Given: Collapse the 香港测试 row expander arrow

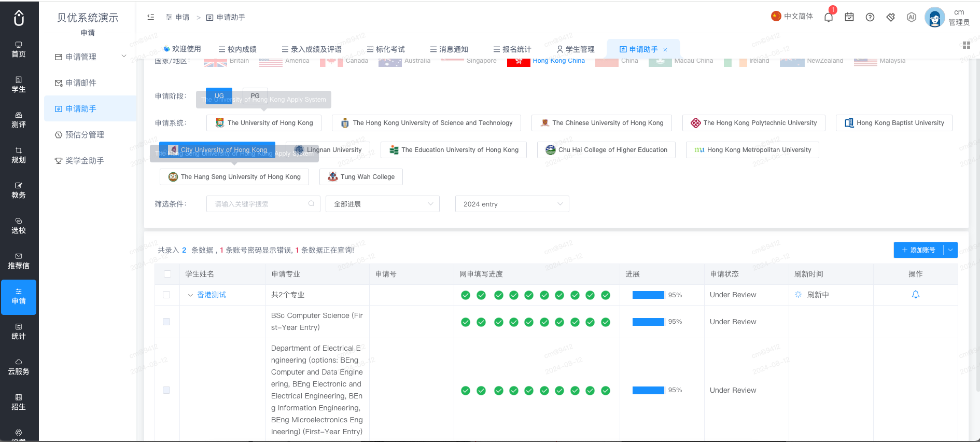Looking at the screenshot, I should coord(190,295).
